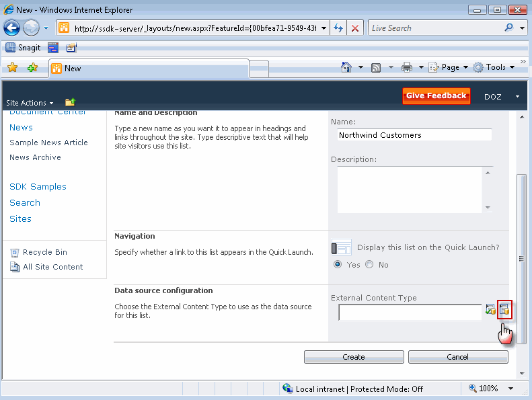Click the Live Search magnifier icon
Image resolution: width=532 pixels, height=400 pixels.
tap(509, 28)
